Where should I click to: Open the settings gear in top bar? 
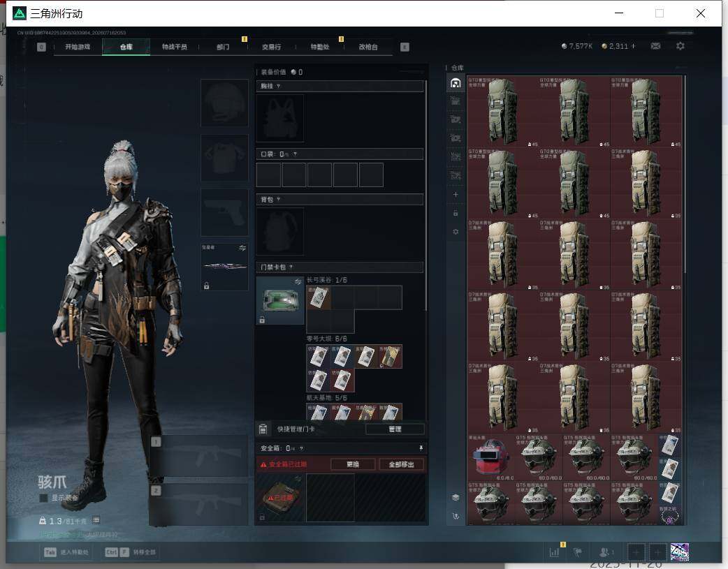(x=680, y=46)
